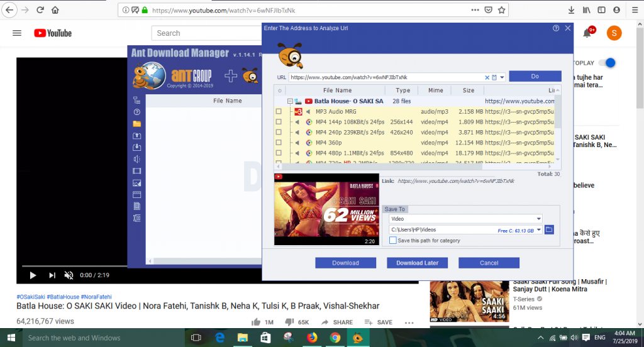Browse for save folder with folder icon
This screenshot has width=644, height=347.
point(549,229)
